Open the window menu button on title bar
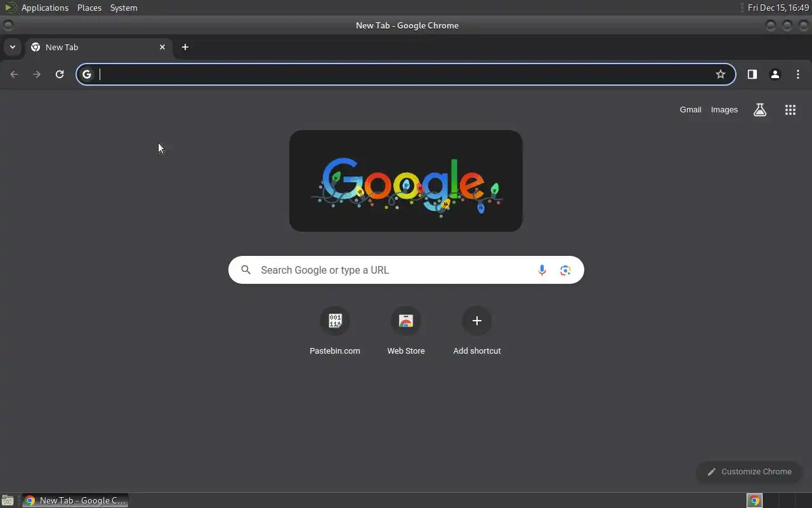Viewport: 812px width, 508px height. tap(8, 25)
